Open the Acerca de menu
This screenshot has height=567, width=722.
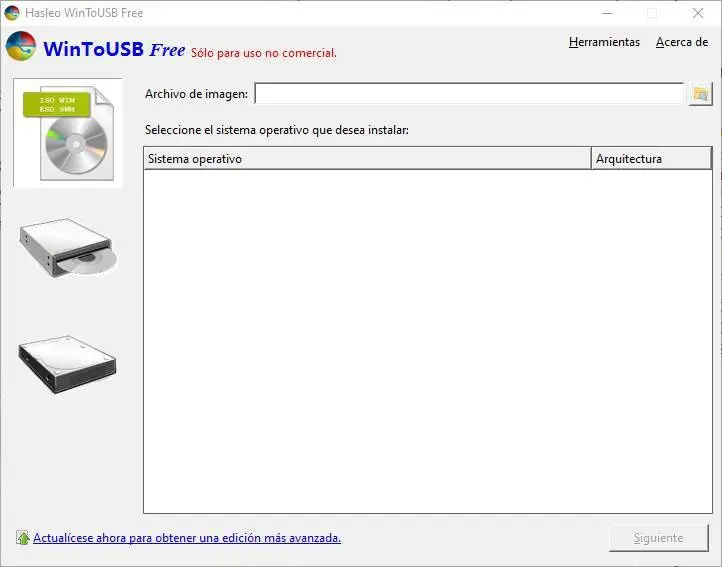pyautogui.click(x=682, y=42)
